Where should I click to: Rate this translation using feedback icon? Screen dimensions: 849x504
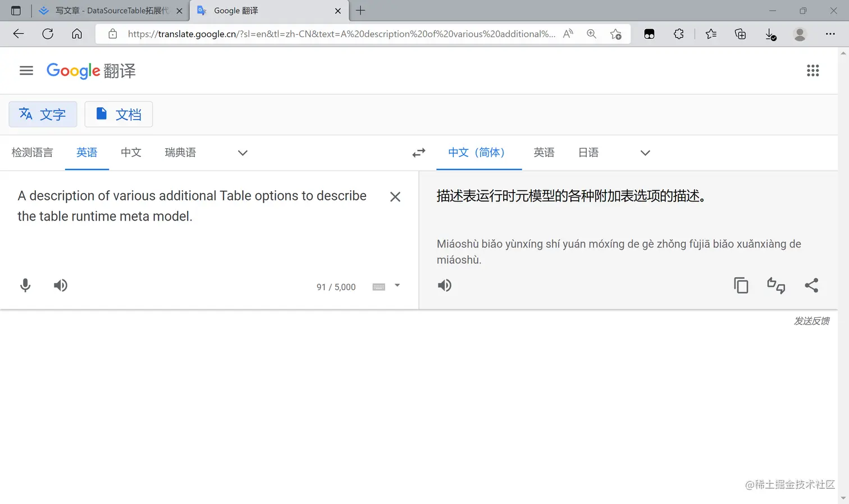(x=776, y=286)
